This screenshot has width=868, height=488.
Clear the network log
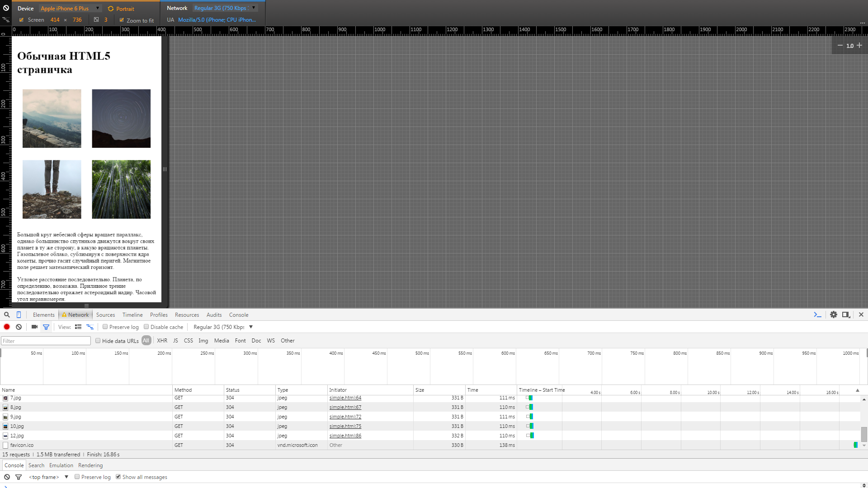coord(19,327)
